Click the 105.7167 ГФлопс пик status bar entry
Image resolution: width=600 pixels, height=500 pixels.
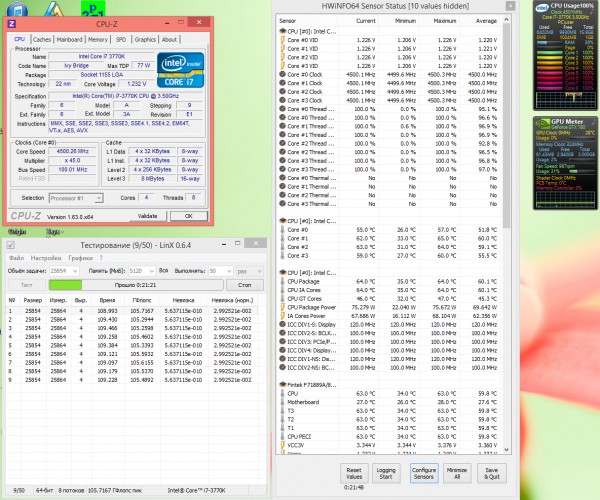pyautogui.click(x=115, y=490)
